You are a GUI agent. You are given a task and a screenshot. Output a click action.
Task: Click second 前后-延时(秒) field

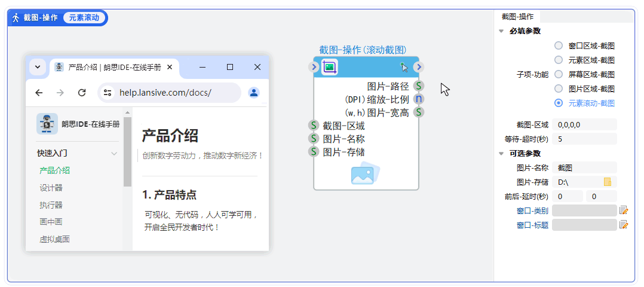[x=602, y=196]
